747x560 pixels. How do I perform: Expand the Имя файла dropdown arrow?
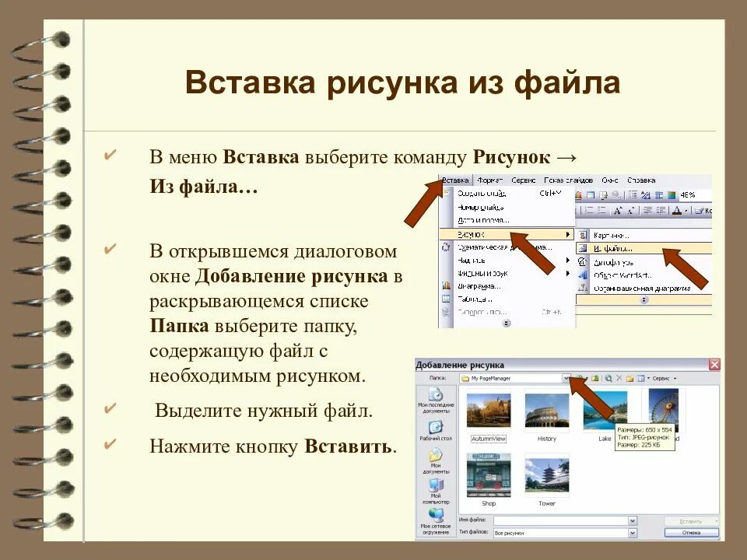pyautogui.click(x=632, y=520)
